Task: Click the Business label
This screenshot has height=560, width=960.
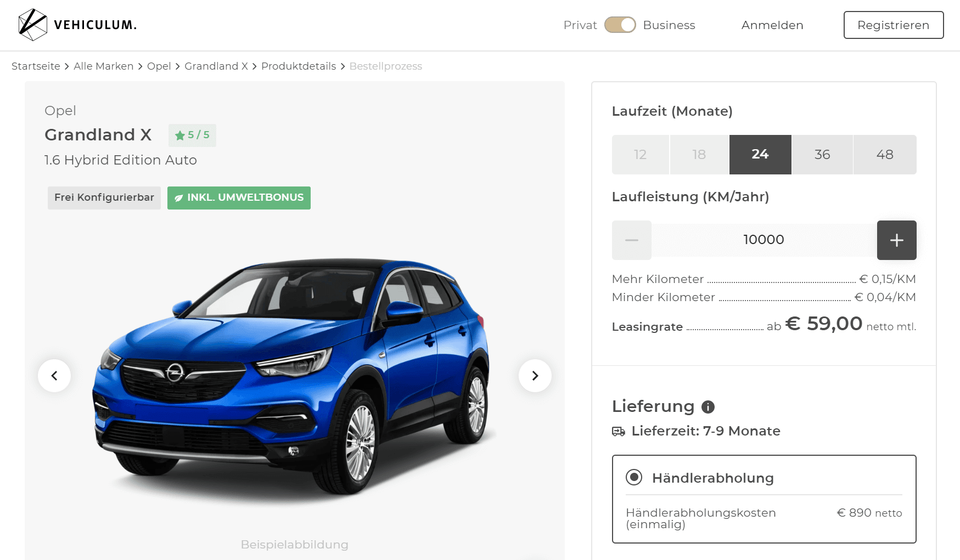Action: 669,25
